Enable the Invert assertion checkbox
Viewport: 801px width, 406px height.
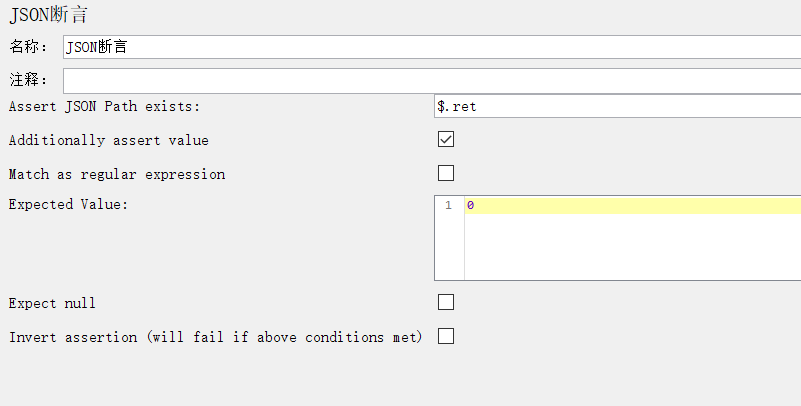tap(446, 336)
